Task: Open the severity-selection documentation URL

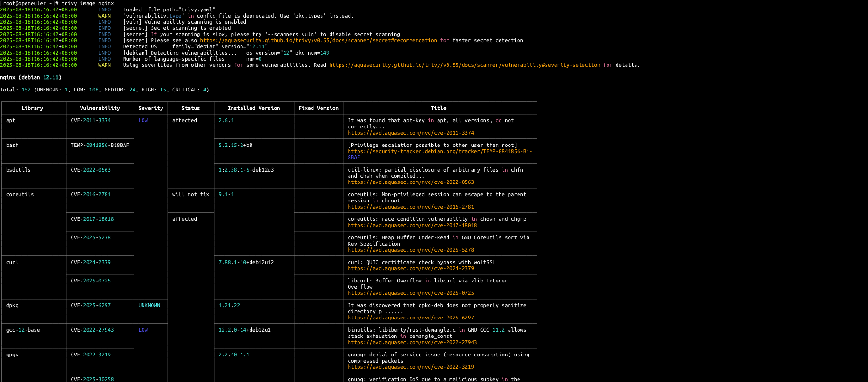Action: coord(465,65)
